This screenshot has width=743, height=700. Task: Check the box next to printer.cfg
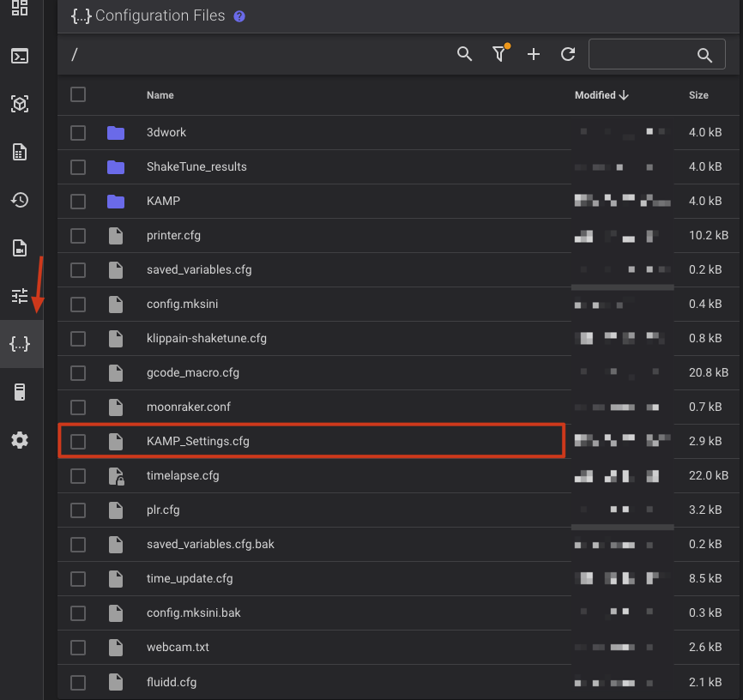(78, 235)
